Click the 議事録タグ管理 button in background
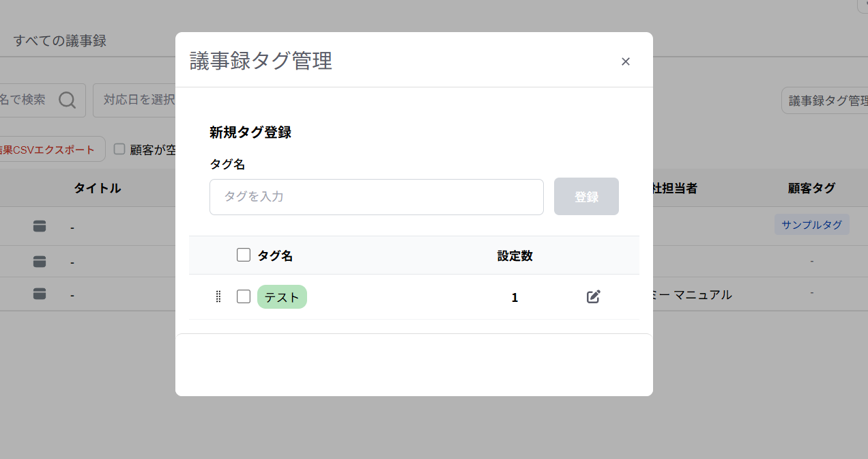 [826, 101]
